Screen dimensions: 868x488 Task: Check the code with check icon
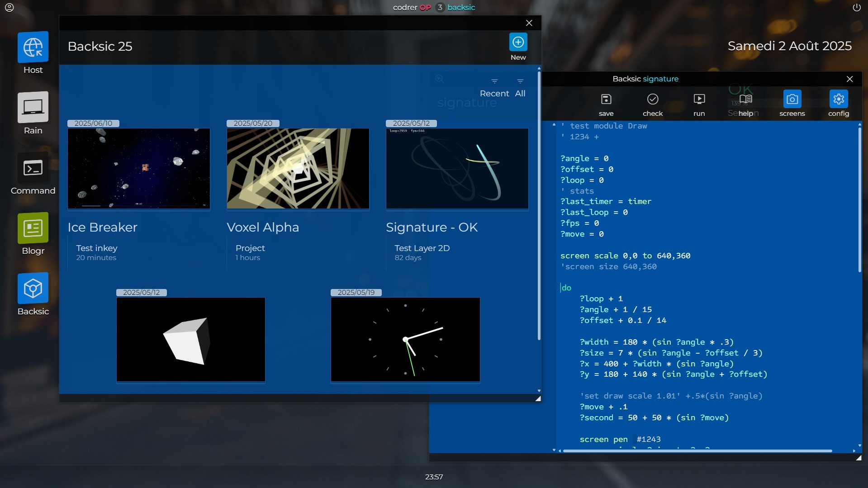pyautogui.click(x=652, y=99)
